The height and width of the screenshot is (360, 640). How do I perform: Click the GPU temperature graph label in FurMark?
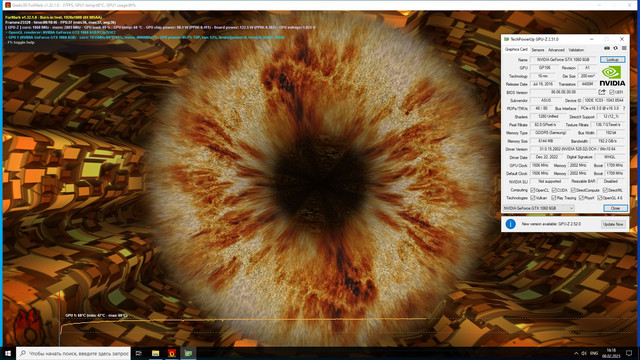click(96, 316)
